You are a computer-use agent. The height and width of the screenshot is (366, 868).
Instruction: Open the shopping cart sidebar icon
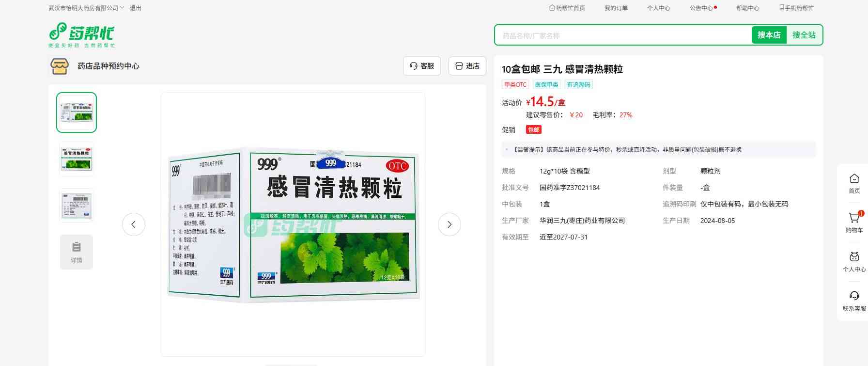pos(854,219)
